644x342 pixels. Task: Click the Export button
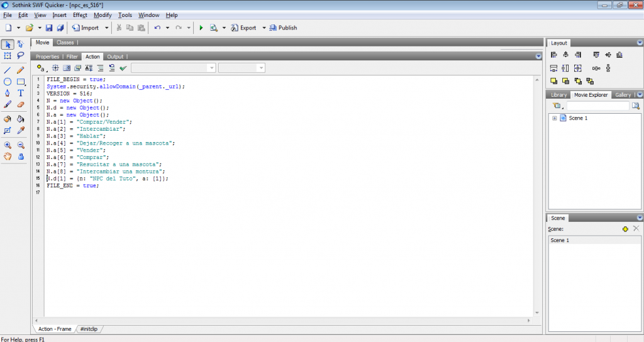[243, 28]
